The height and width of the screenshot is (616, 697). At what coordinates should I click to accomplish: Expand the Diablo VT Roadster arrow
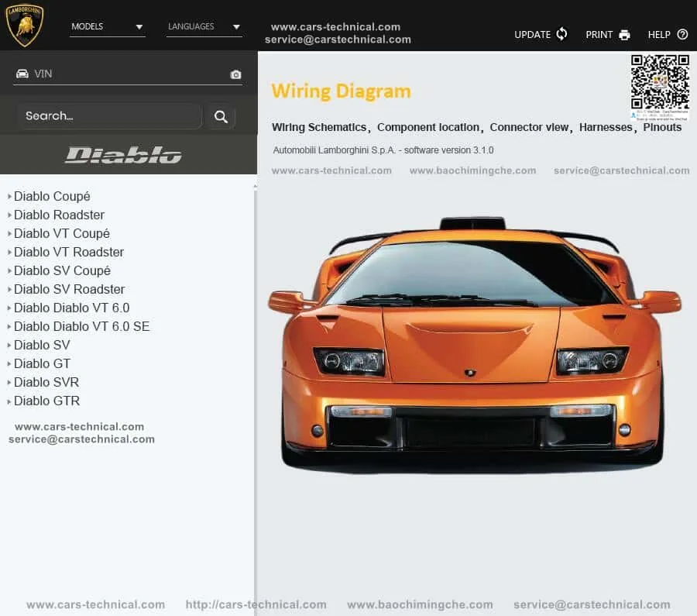coord(9,252)
